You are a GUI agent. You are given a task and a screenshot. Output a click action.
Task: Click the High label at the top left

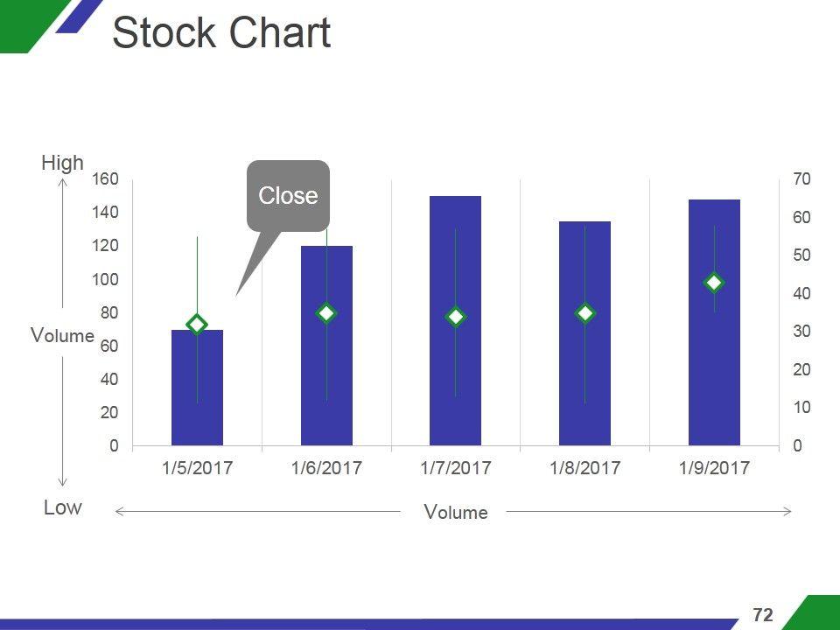click(63, 163)
